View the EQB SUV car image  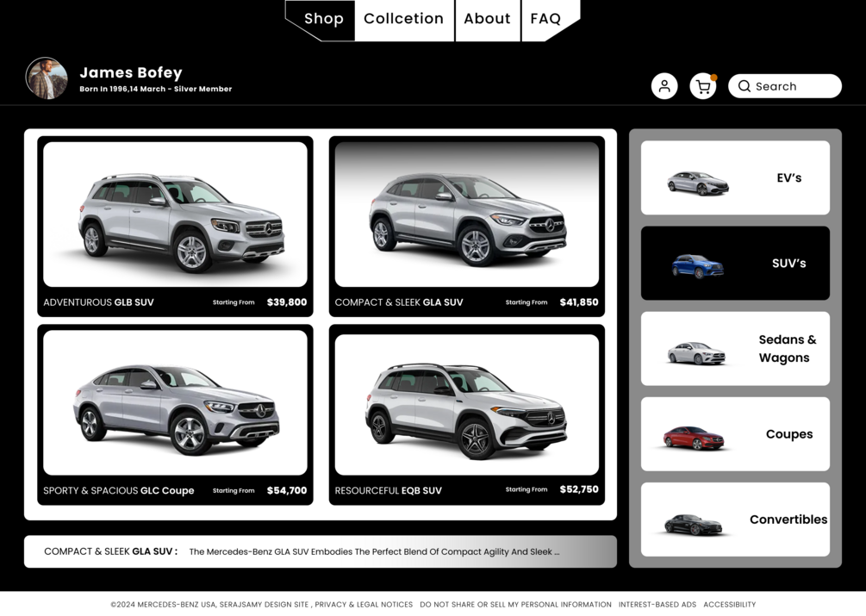[x=467, y=405]
